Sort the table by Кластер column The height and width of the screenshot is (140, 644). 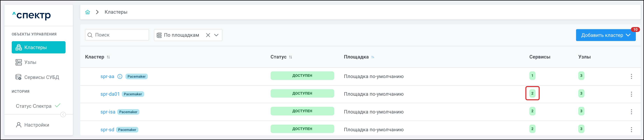[108, 57]
